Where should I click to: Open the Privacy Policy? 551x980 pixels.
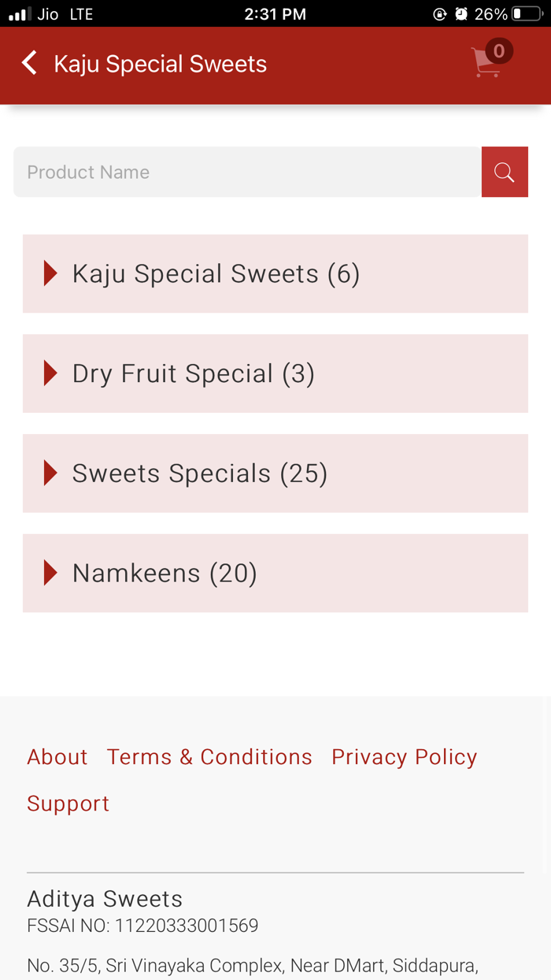click(x=404, y=756)
